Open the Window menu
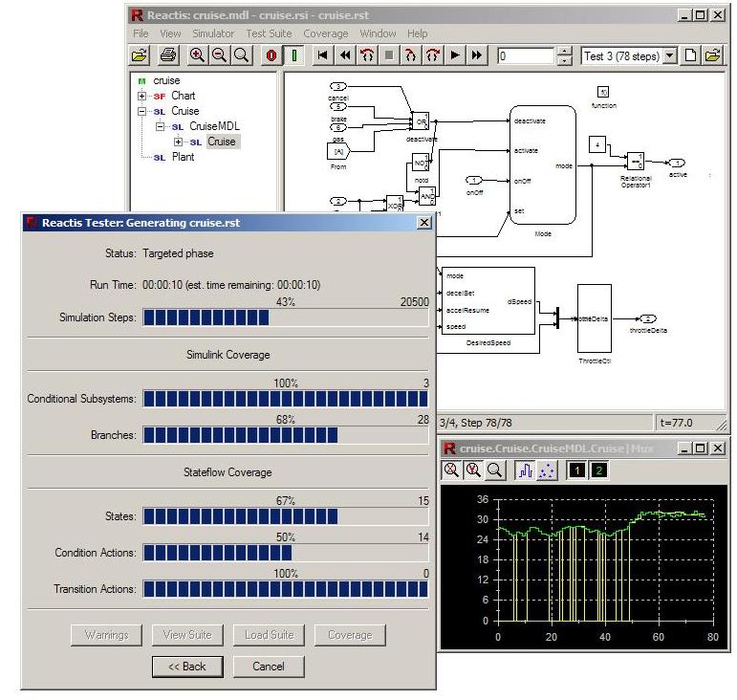 pyautogui.click(x=378, y=33)
